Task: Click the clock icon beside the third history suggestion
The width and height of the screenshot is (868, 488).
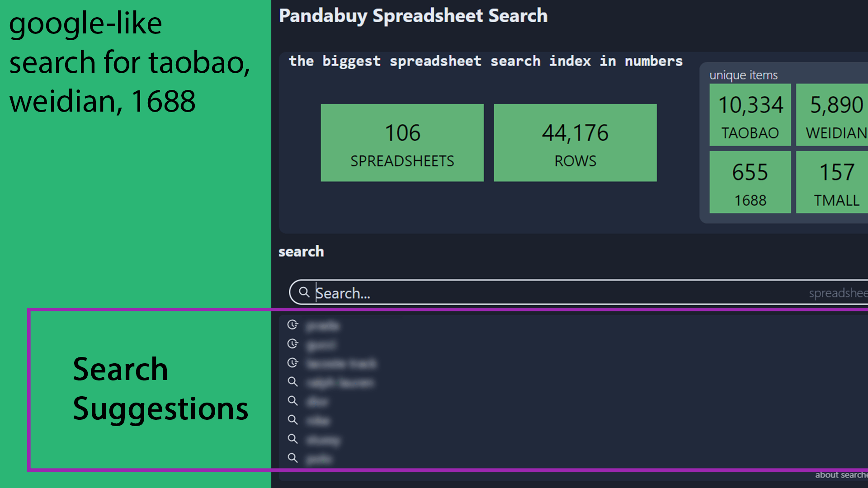Action: point(293,362)
